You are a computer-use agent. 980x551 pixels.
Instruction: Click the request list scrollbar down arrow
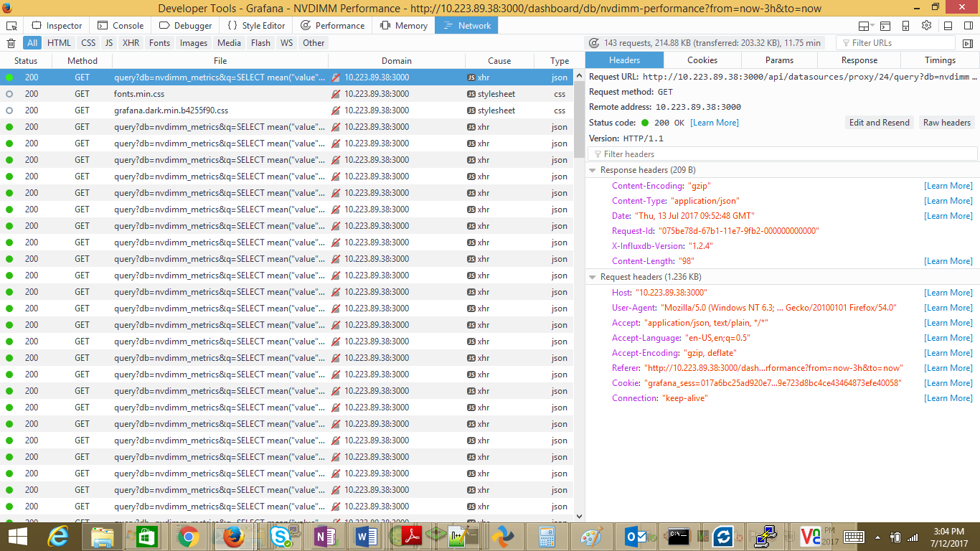[x=580, y=516]
